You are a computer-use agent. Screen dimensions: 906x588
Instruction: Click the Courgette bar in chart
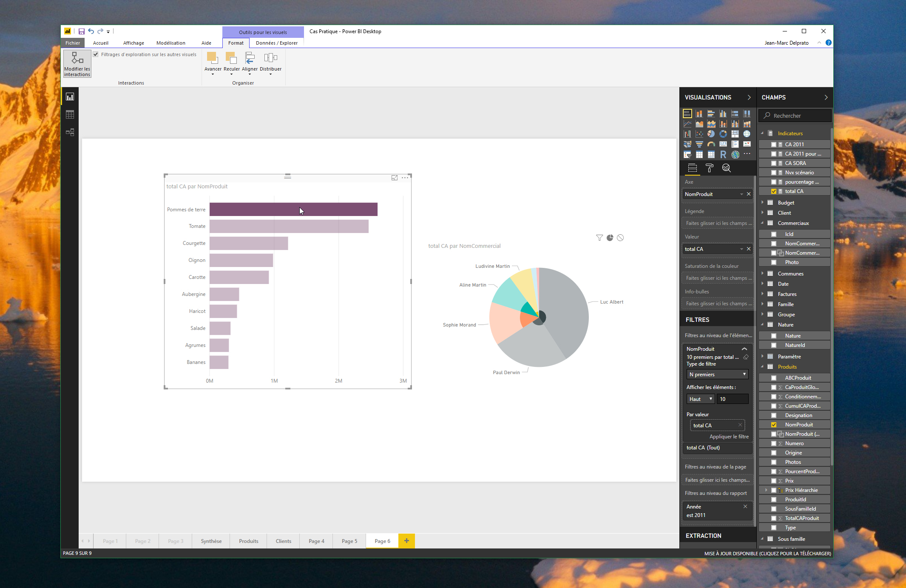249,243
